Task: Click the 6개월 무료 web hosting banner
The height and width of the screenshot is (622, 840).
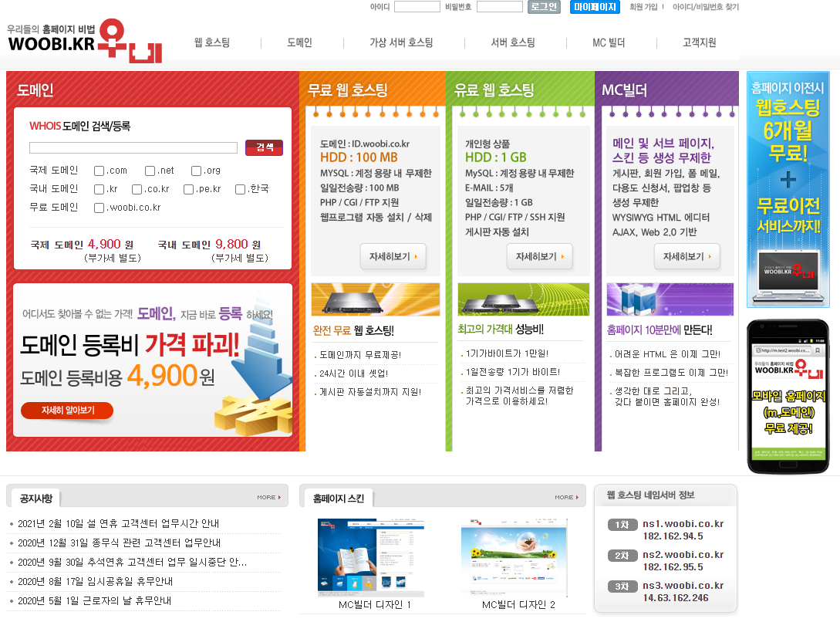Action: click(788, 189)
